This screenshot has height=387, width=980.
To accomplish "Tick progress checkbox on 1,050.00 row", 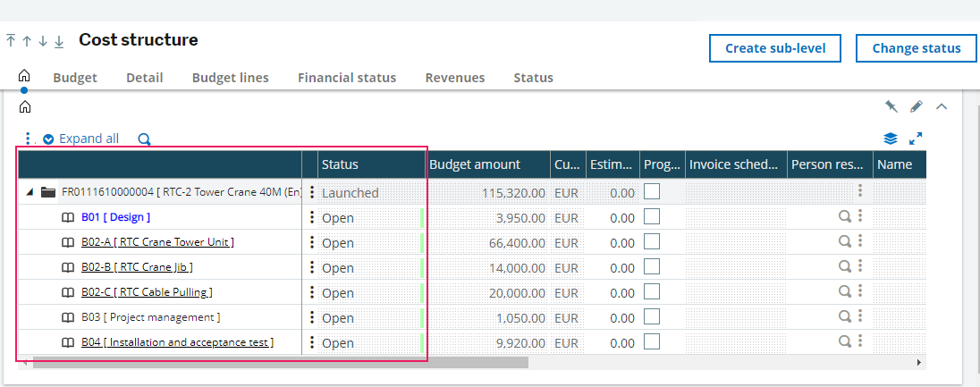I will click(x=652, y=316).
